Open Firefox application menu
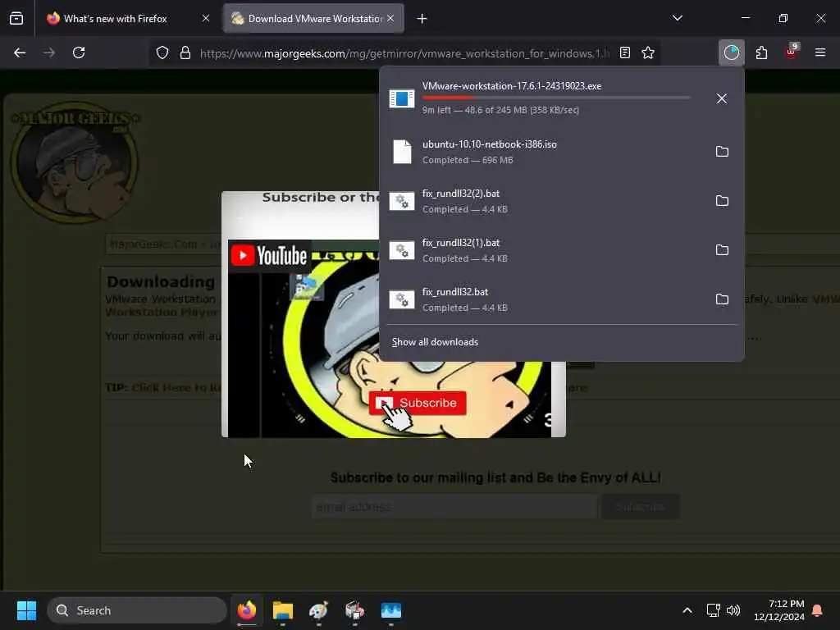Screen dimensions: 840x630 click(819, 52)
